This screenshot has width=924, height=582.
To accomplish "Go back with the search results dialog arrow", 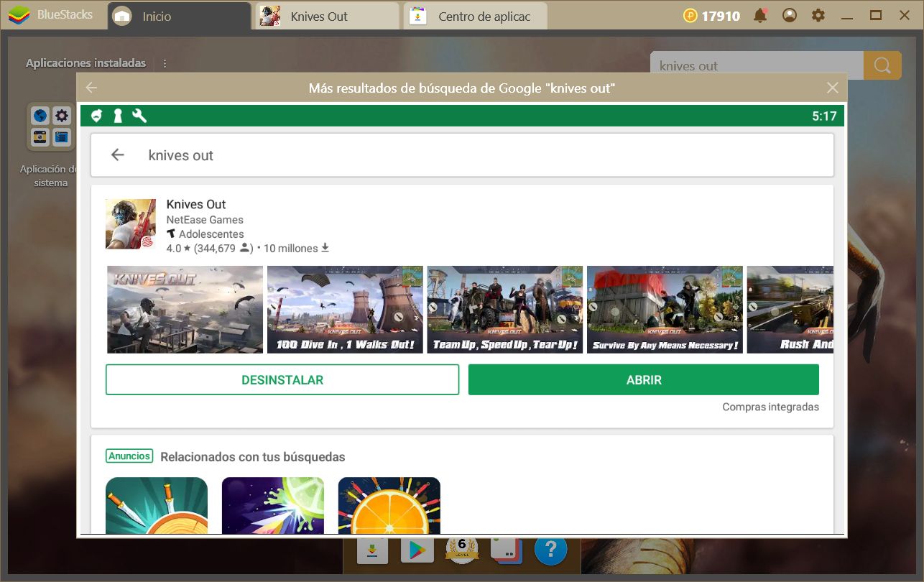I will [91, 88].
